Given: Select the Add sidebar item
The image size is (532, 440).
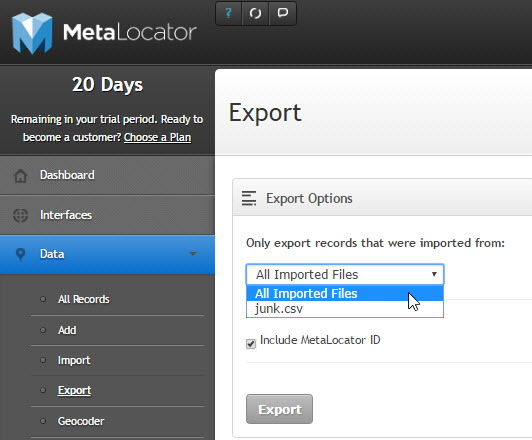Looking at the screenshot, I should [x=67, y=330].
